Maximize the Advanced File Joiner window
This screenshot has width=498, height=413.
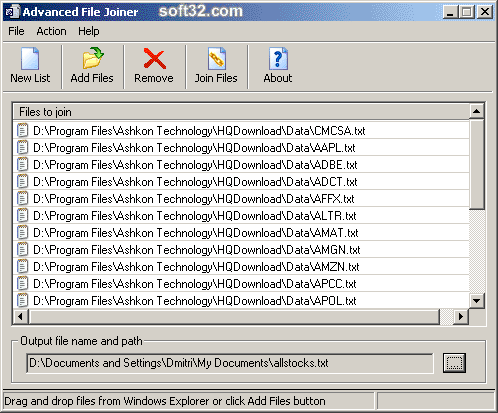467,12
